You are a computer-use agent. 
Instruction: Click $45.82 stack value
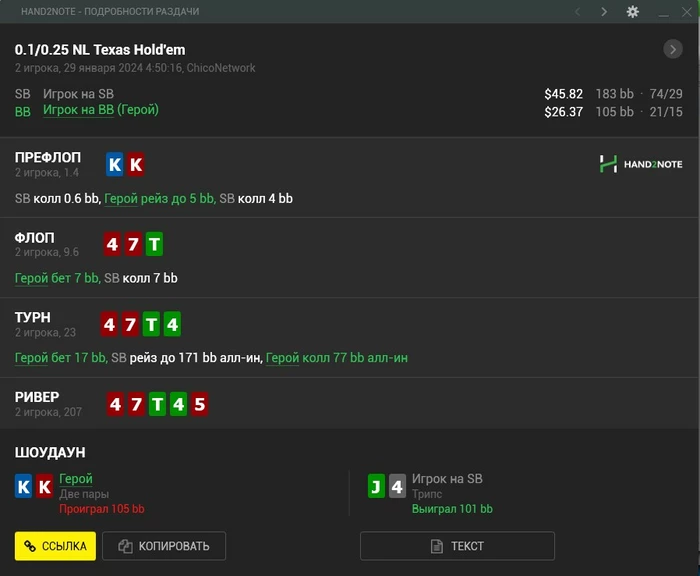pyautogui.click(x=563, y=94)
